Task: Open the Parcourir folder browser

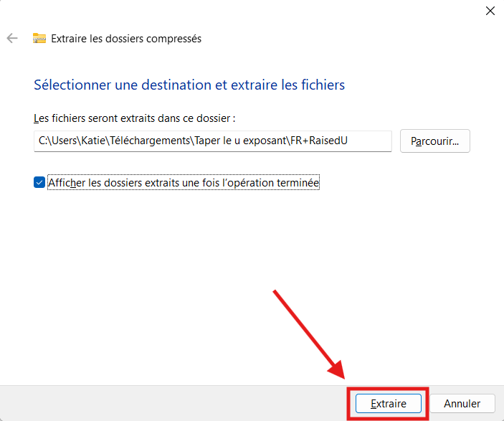Action: tap(435, 141)
